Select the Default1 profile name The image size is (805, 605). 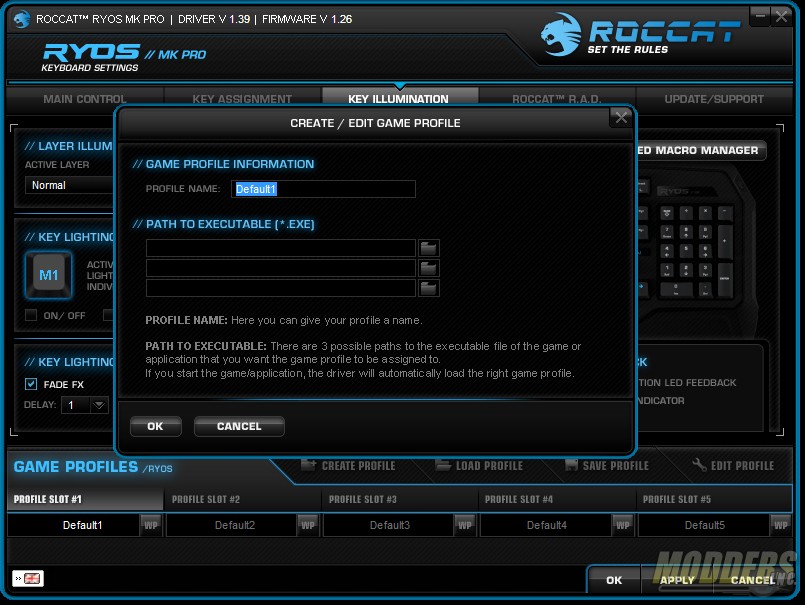click(73, 525)
